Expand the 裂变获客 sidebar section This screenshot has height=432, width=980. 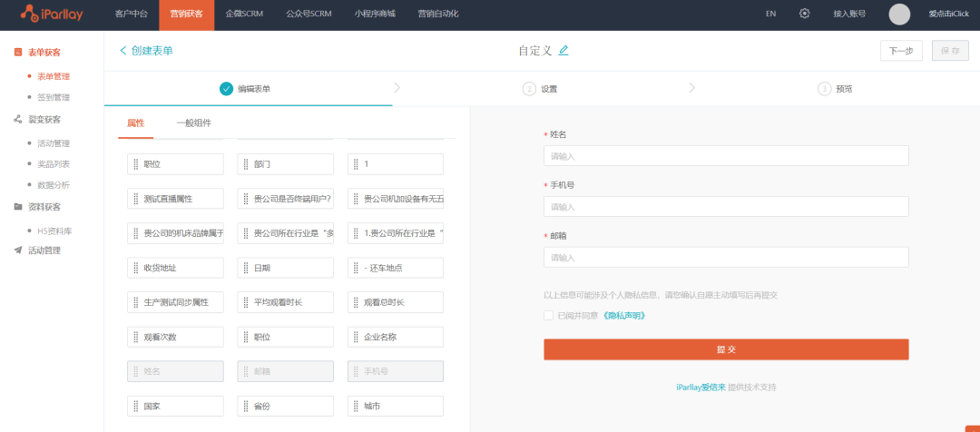44,119
